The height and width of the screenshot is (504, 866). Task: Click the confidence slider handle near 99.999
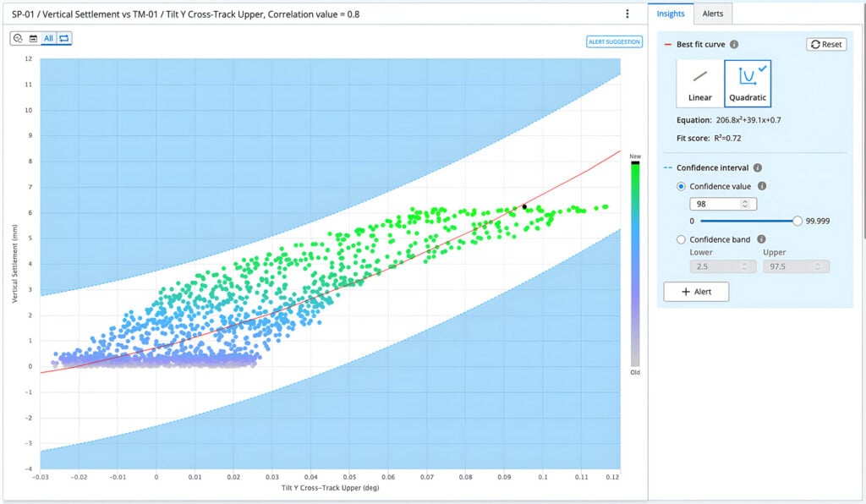coord(797,221)
